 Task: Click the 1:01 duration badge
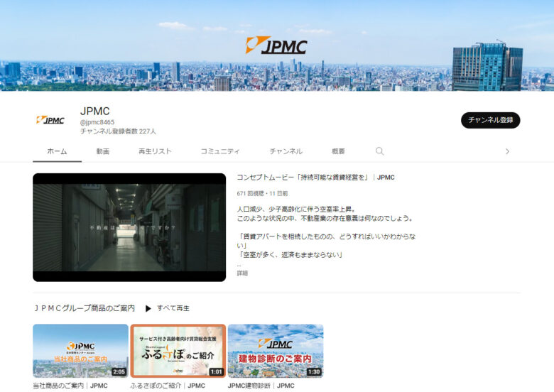point(216,371)
